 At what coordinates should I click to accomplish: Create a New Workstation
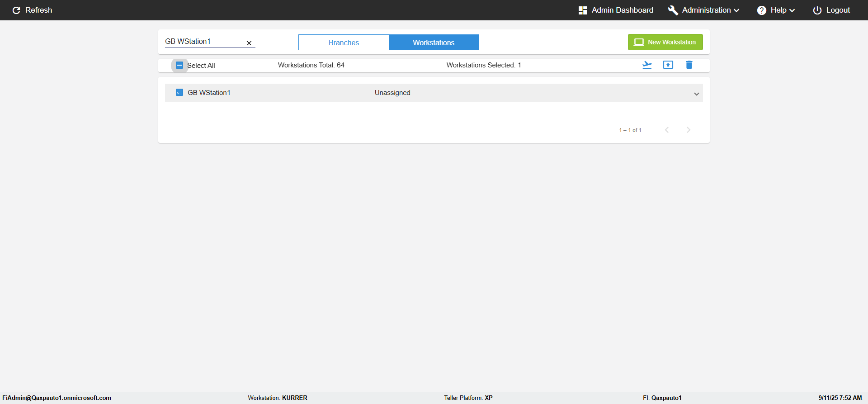pyautogui.click(x=665, y=42)
